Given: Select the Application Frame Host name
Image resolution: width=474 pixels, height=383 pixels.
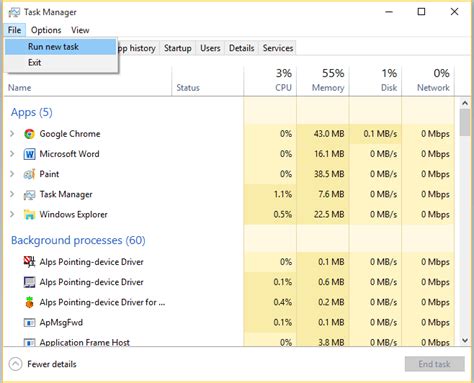Looking at the screenshot, I should coord(85,342).
